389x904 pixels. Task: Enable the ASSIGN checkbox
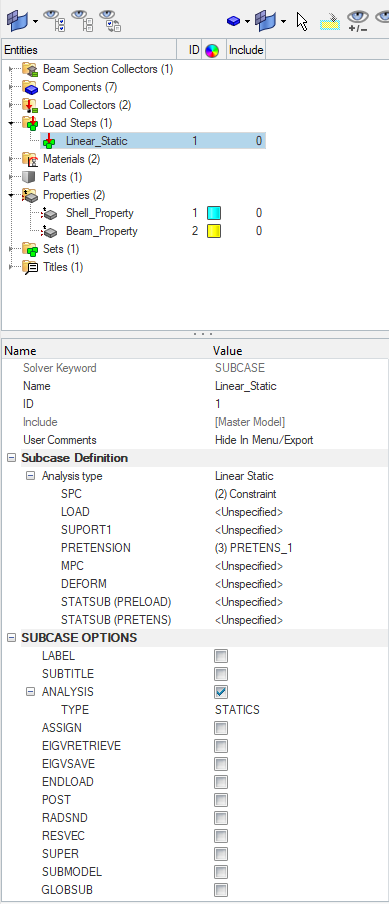click(x=221, y=728)
